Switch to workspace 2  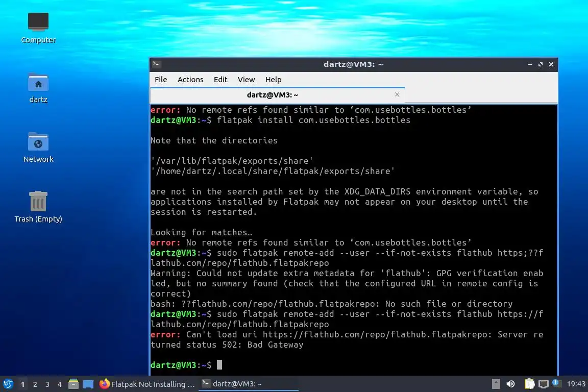pyautogui.click(x=35, y=384)
